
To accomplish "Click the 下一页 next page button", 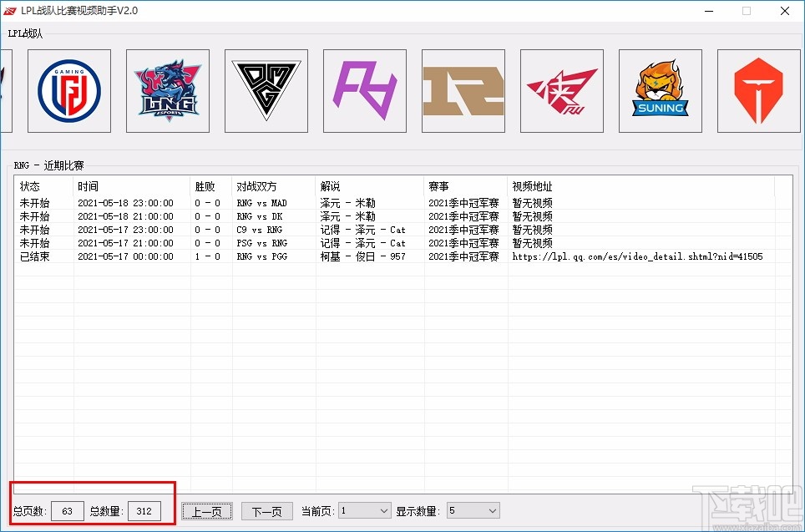I will (x=266, y=509).
